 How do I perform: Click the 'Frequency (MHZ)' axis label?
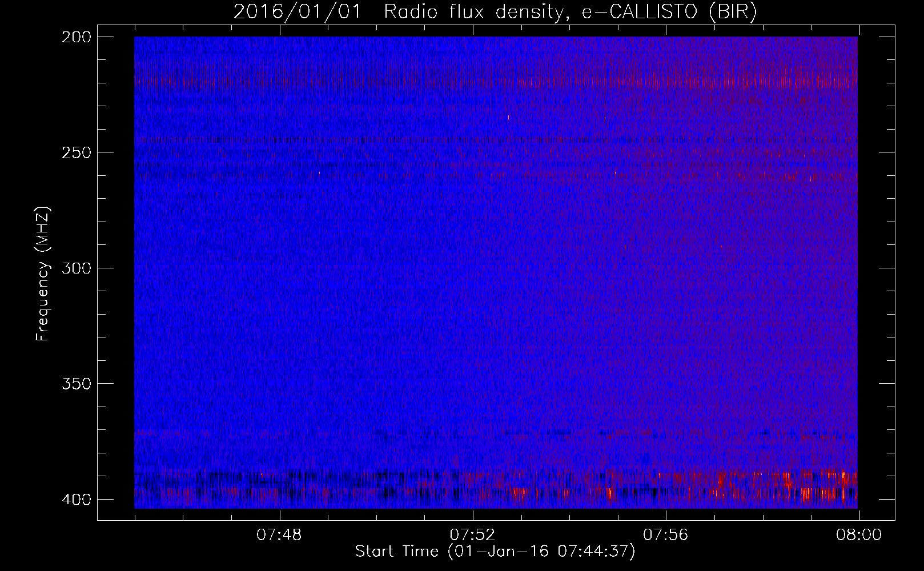click(43, 274)
